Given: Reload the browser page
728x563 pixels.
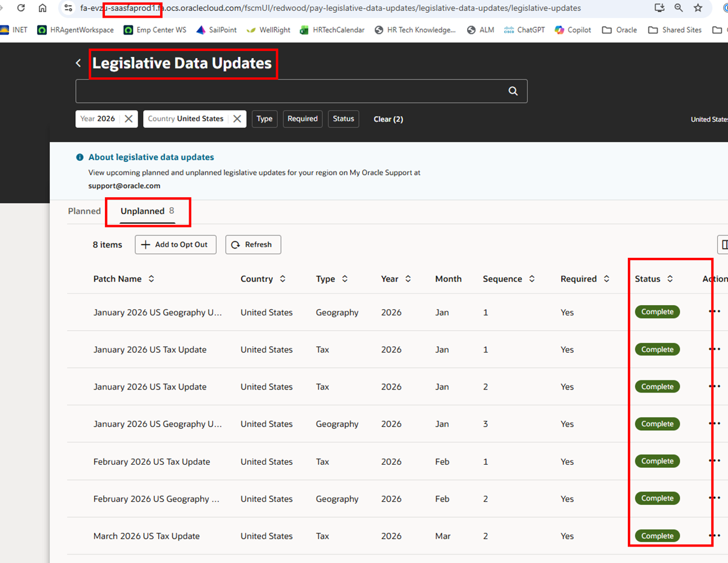Looking at the screenshot, I should point(21,8).
